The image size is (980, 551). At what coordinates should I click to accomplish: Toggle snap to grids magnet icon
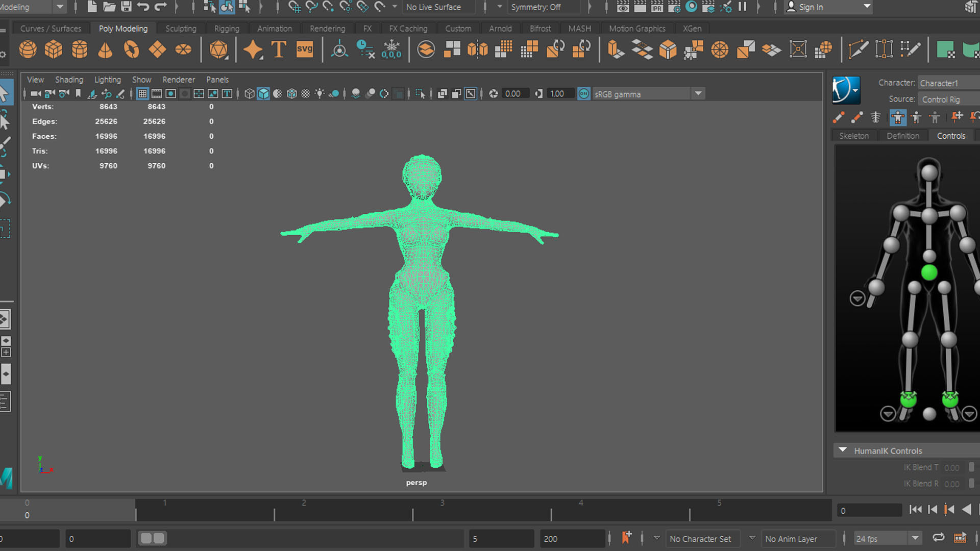point(295,7)
